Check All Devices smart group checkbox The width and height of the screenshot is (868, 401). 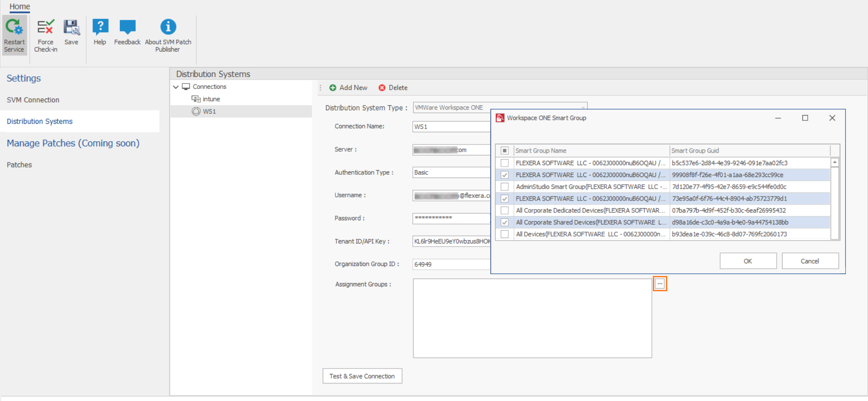point(505,234)
